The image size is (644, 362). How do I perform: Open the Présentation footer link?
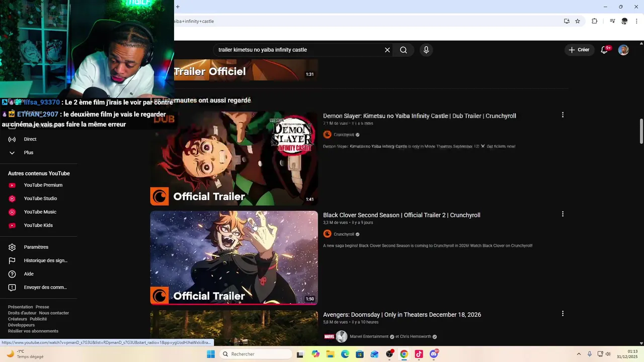click(20, 307)
